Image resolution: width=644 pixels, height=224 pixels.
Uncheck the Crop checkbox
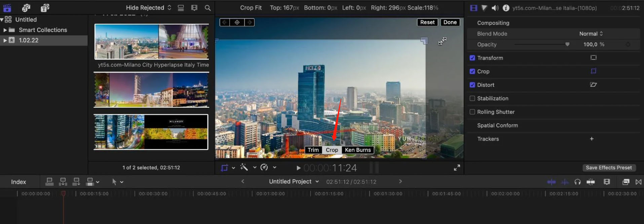point(472,71)
